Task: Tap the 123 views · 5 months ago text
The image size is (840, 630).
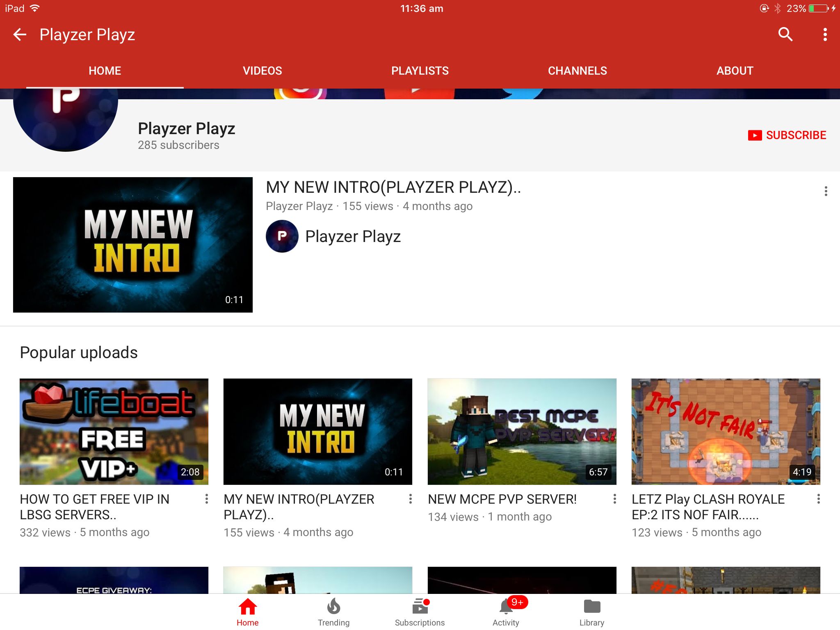Action: (696, 532)
